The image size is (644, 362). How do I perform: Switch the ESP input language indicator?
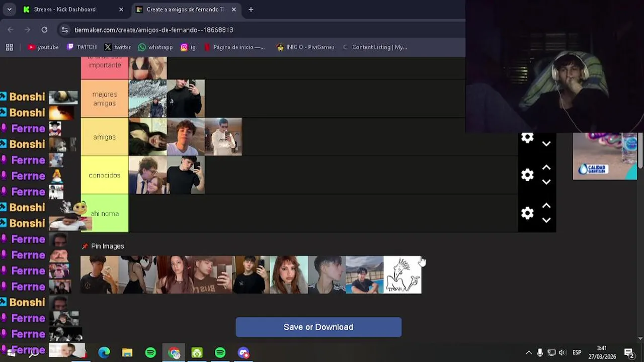click(x=577, y=352)
